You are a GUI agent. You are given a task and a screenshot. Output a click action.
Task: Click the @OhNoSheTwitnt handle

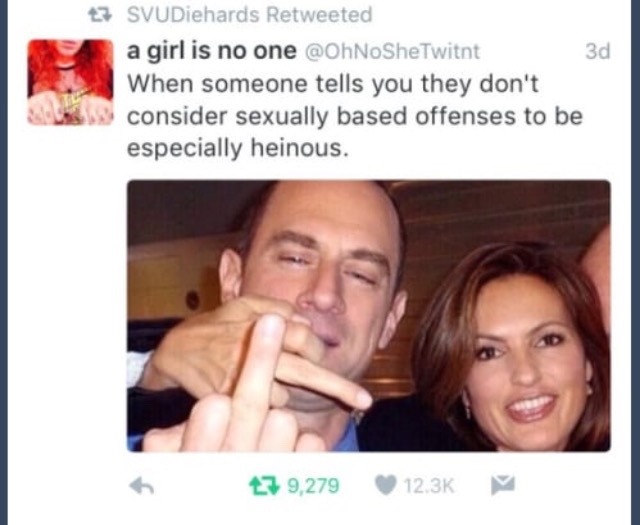(x=392, y=51)
